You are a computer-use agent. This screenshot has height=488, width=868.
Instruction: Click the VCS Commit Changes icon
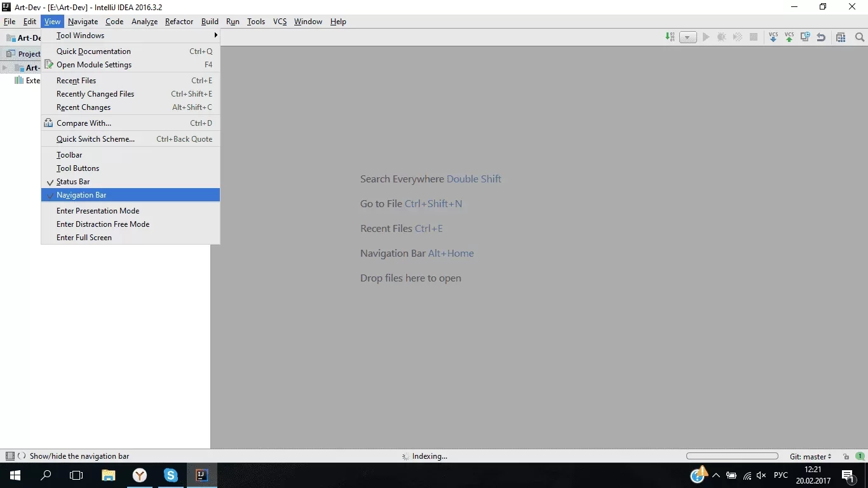[789, 37]
